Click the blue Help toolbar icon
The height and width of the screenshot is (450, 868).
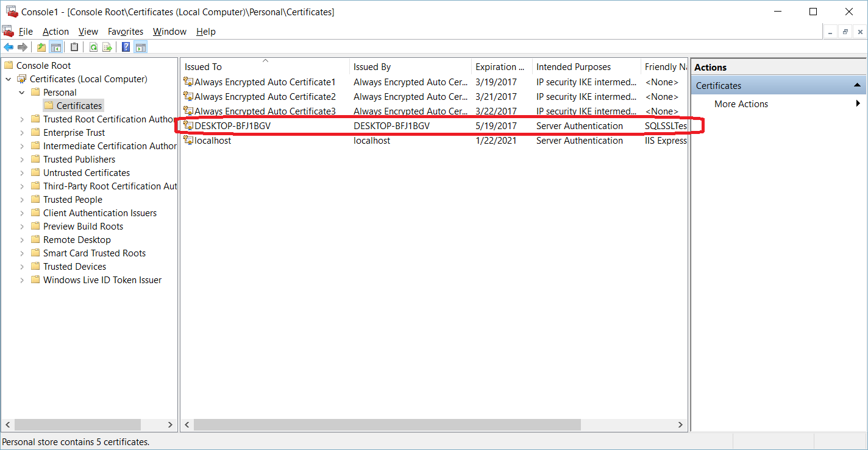[x=126, y=47]
